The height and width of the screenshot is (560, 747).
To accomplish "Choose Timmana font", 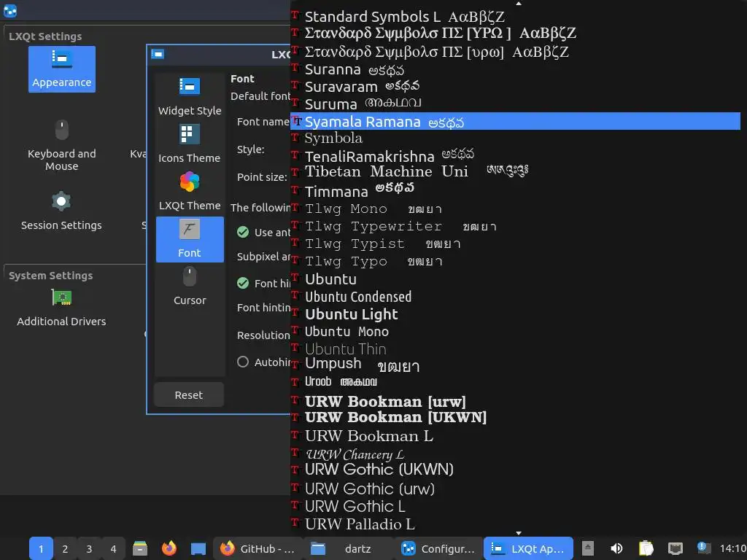I will point(515,191).
